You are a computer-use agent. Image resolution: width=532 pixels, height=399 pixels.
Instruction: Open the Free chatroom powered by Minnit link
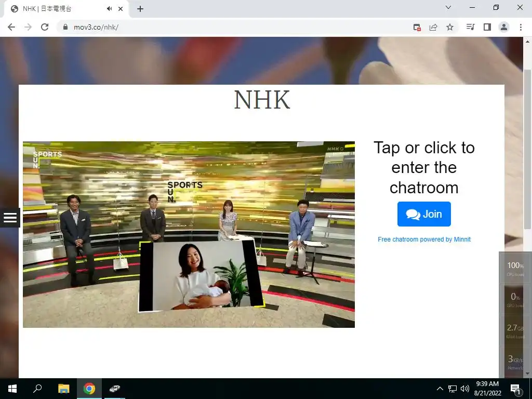click(x=424, y=239)
